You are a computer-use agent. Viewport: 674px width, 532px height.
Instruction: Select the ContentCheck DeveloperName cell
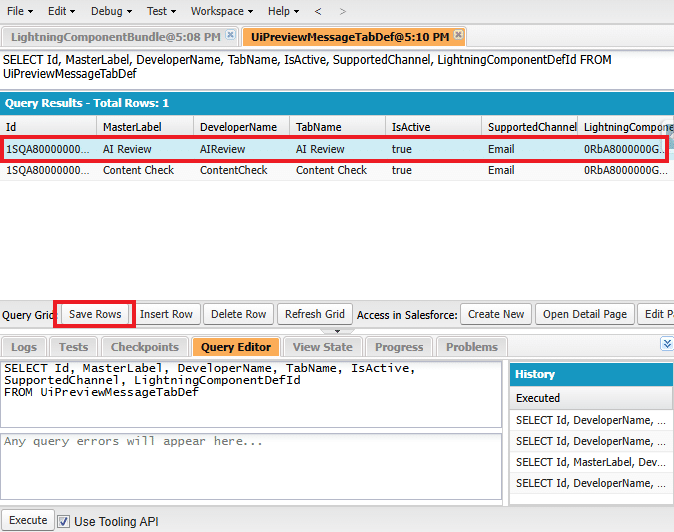[x=242, y=170]
